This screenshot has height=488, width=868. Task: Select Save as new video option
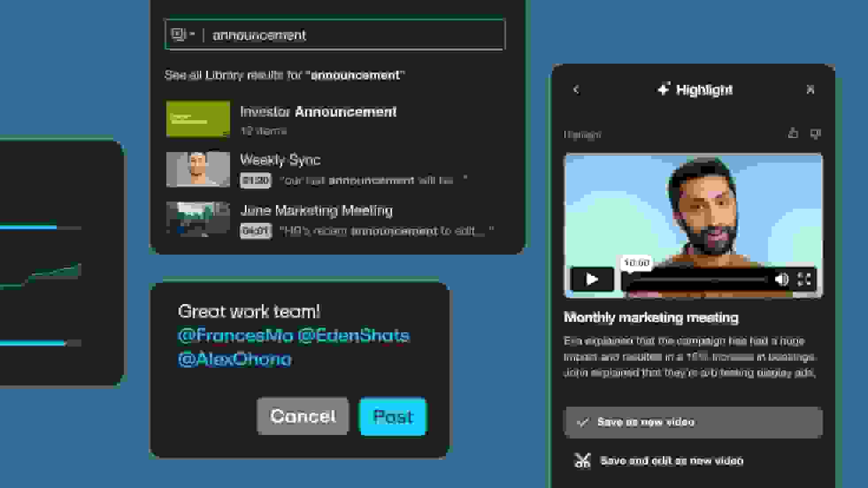pyautogui.click(x=693, y=422)
